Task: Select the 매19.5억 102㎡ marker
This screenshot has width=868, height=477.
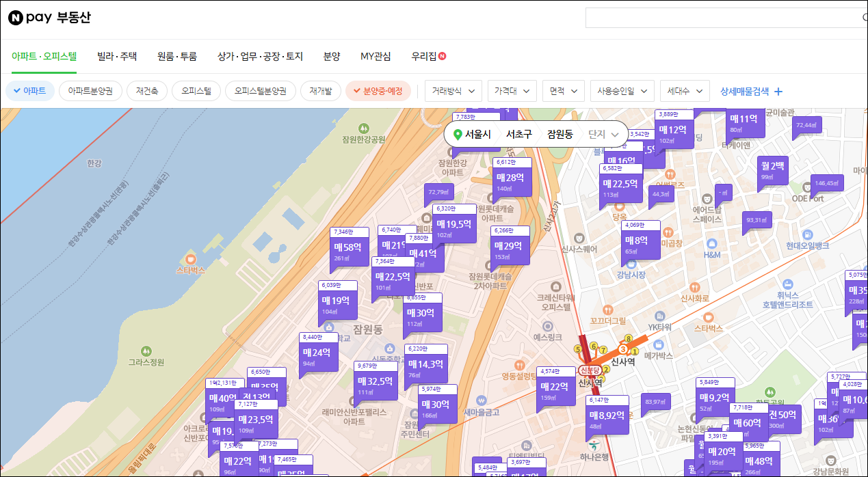Action: coord(454,226)
